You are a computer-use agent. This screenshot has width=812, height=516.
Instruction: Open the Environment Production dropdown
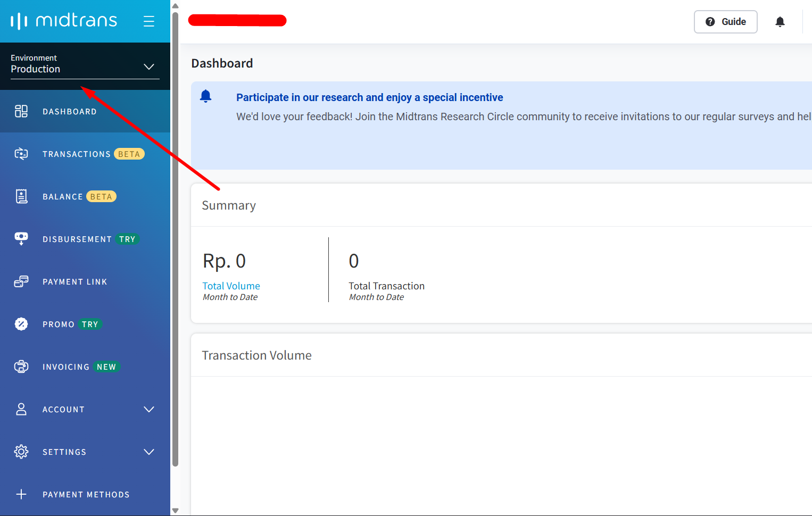[x=85, y=66]
